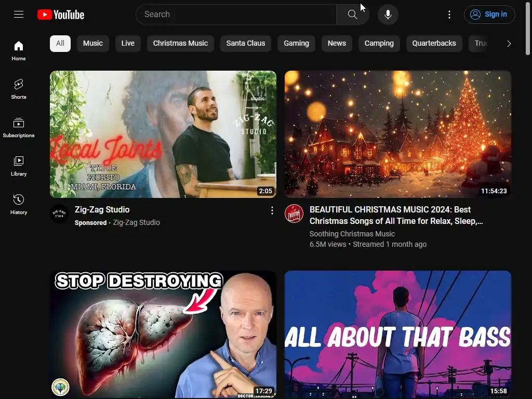This screenshot has width=532, height=399.
Task: Select the Christmas Music filter chip
Action: 180,44
